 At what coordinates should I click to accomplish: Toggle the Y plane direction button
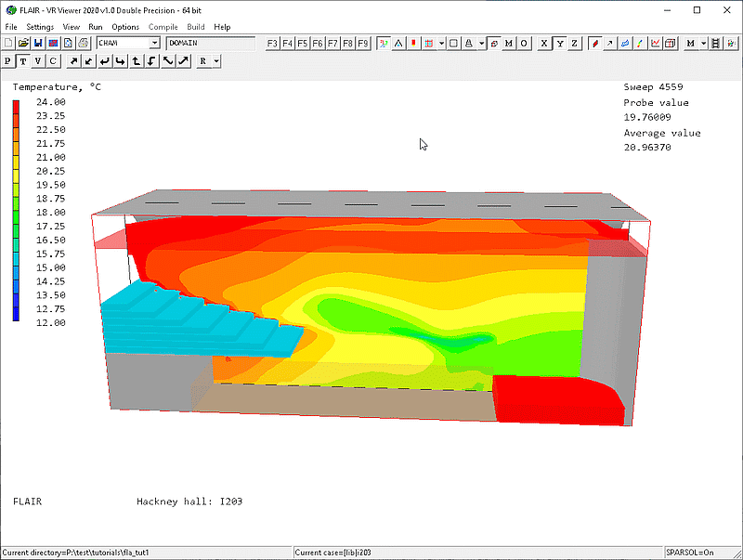(560, 43)
